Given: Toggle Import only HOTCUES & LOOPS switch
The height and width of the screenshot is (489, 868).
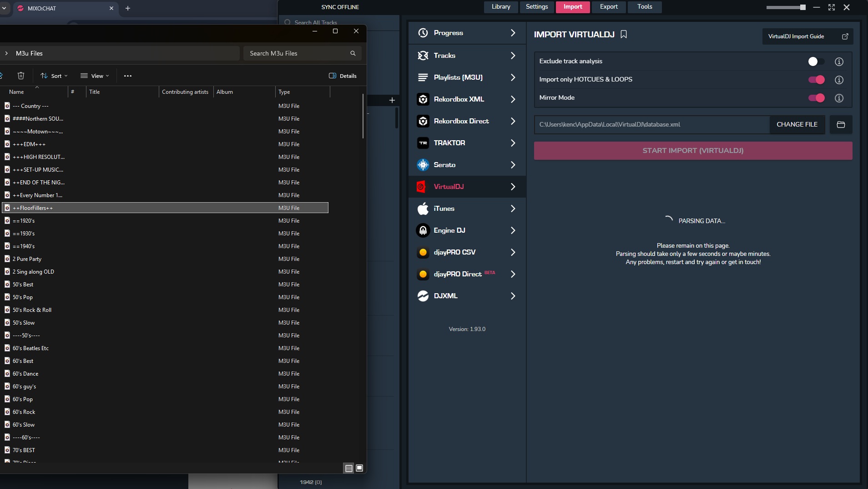Looking at the screenshot, I should pyautogui.click(x=816, y=80).
